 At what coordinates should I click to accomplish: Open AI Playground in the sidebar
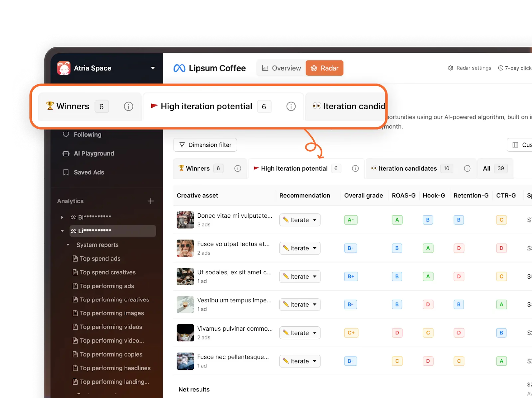94,153
